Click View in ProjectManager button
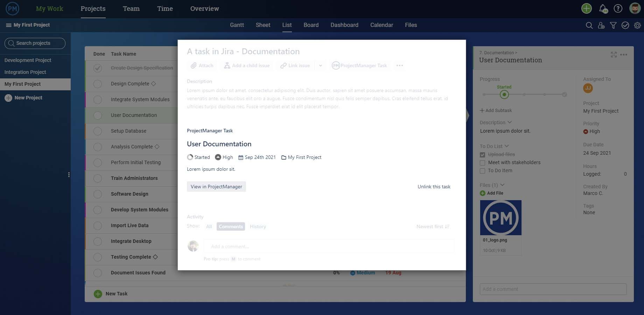Screen dimensions: 644x315 click(216, 187)
